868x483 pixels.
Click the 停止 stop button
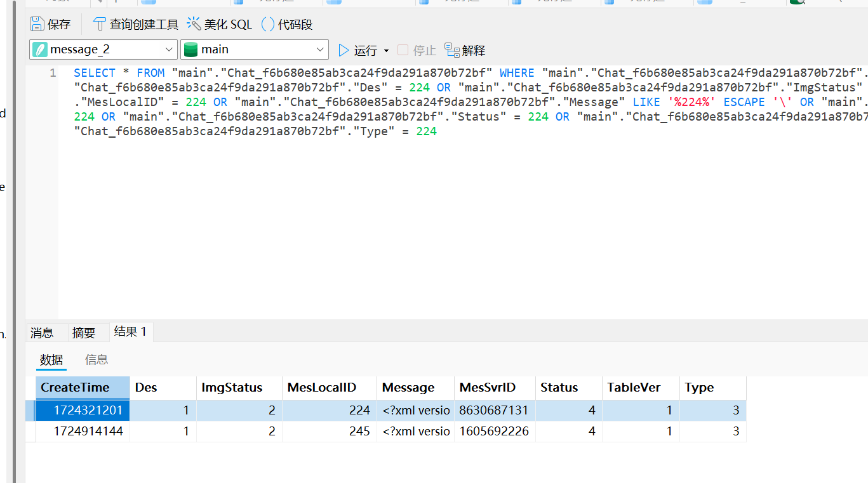click(x=417, y=50)
